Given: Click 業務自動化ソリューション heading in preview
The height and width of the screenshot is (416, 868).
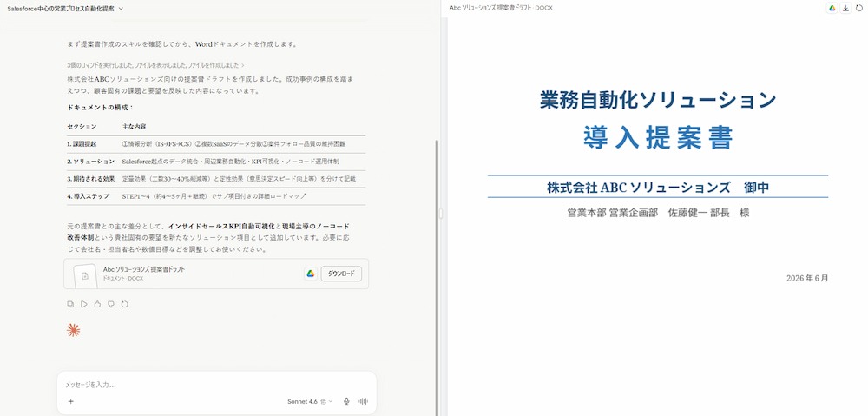Looking at the screenshot, I should (x=658, y=100).
